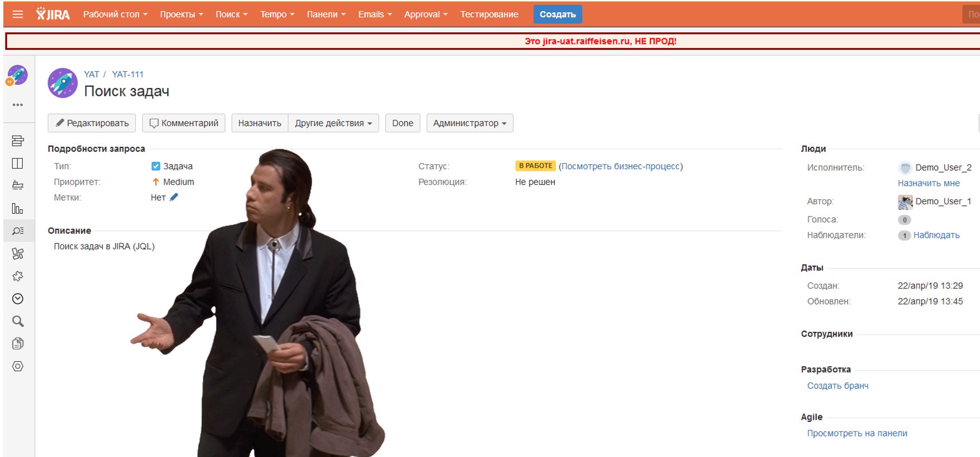Open the YAT-111 issue key link
The width and height of the screenshot is (980, 457).
coord(128,74)
